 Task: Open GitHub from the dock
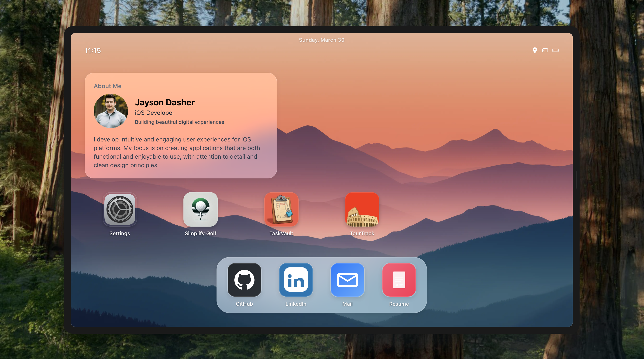pyautogui.click(x=244, y=280)
